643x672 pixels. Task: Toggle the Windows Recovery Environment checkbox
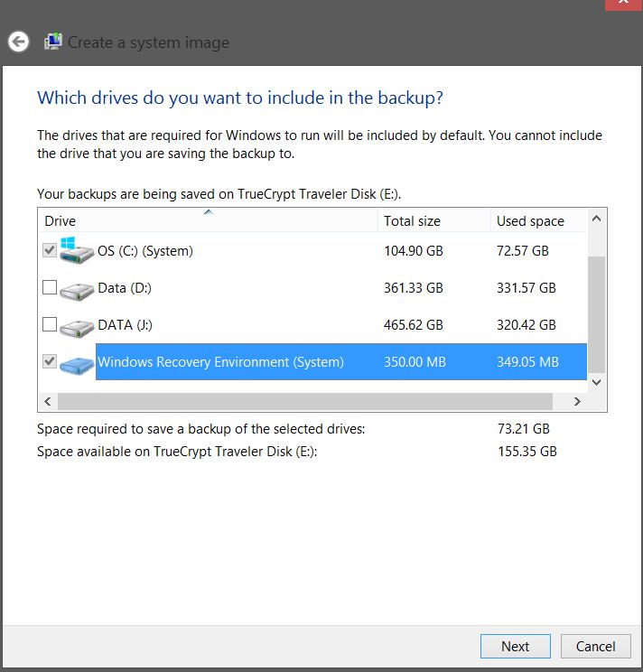point(50,361)
